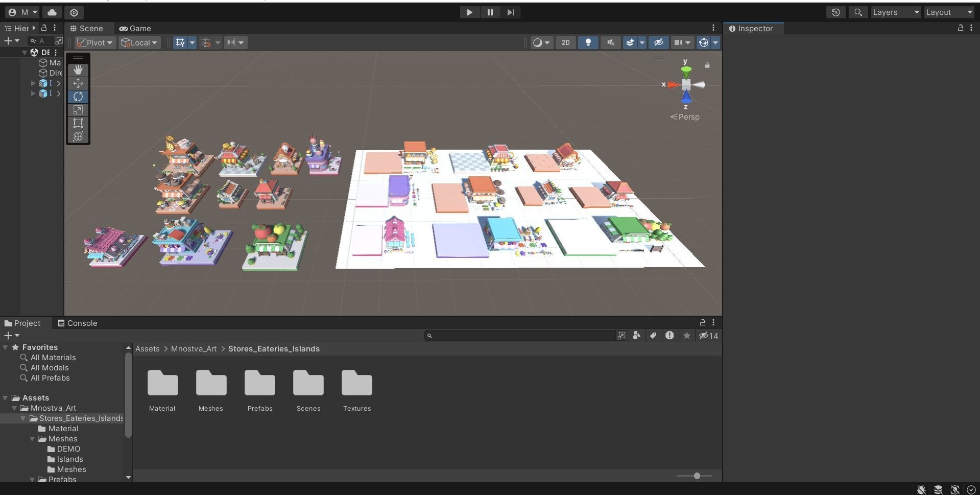This screenshot has height=495, width=980.
Task: Toggle scene lighting lightbulb
Action: (588, 43)
